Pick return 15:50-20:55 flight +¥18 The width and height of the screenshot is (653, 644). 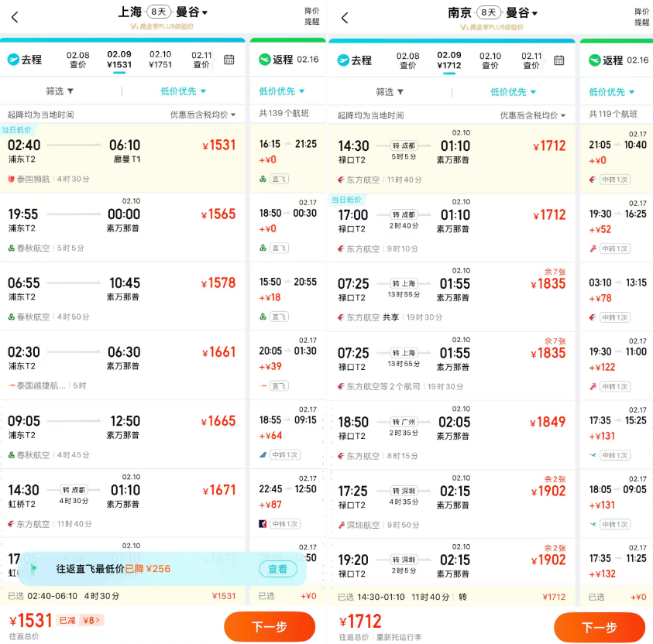click(288, 296)
